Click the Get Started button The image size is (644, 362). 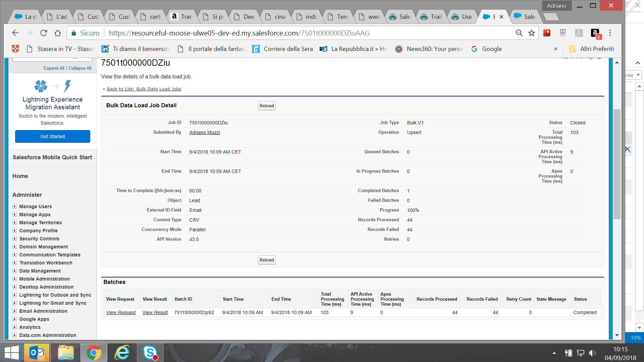(x=53, y=136)
